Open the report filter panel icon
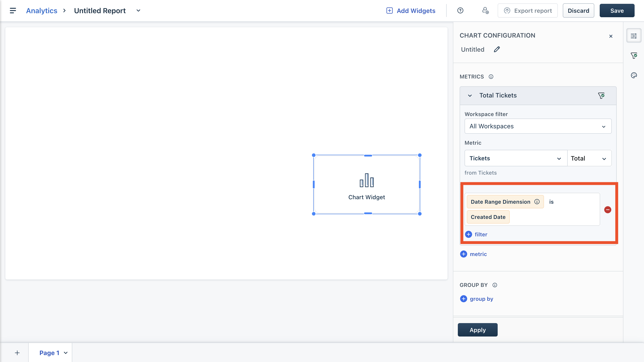 click(634, 55)
